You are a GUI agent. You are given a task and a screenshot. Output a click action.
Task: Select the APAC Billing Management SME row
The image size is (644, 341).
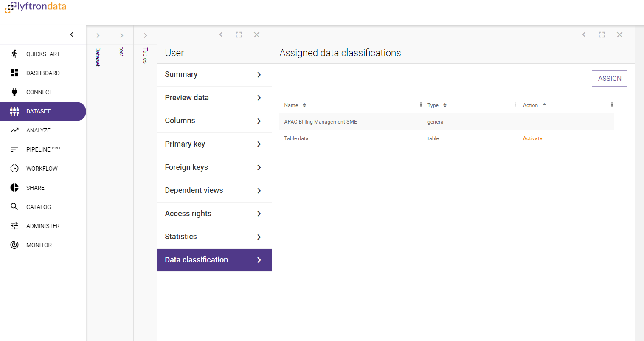pos(447,122)
